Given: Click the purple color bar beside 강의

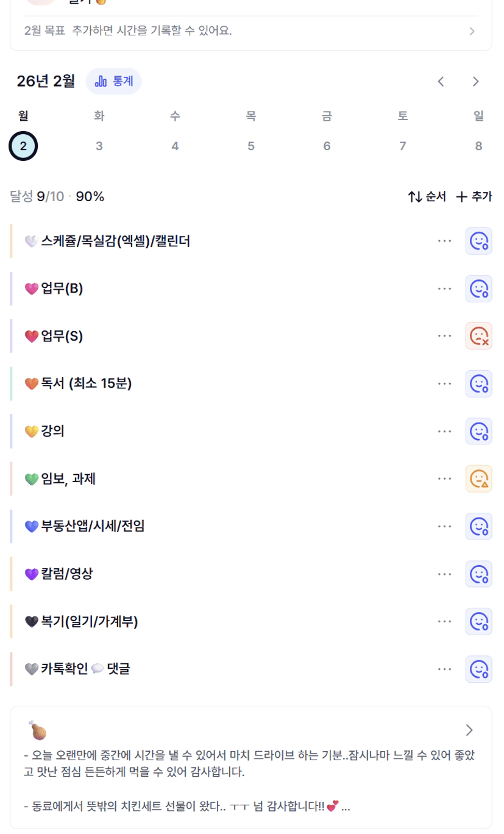Looking at the screenshot, I should (11, 432).
